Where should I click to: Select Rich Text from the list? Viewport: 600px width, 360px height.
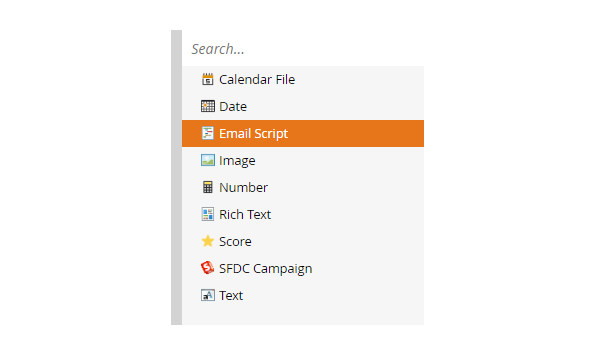[303, 214]
